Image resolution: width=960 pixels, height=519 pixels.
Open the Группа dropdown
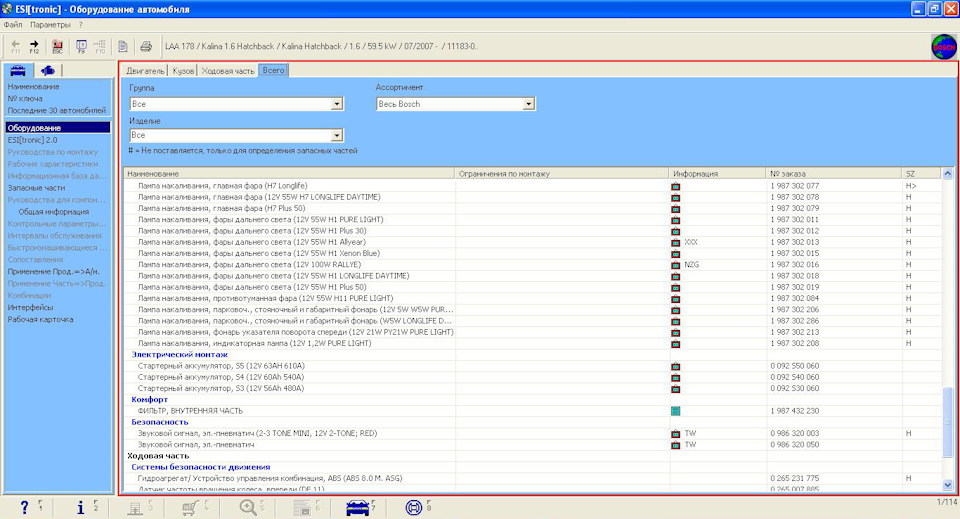pos(337,104)
